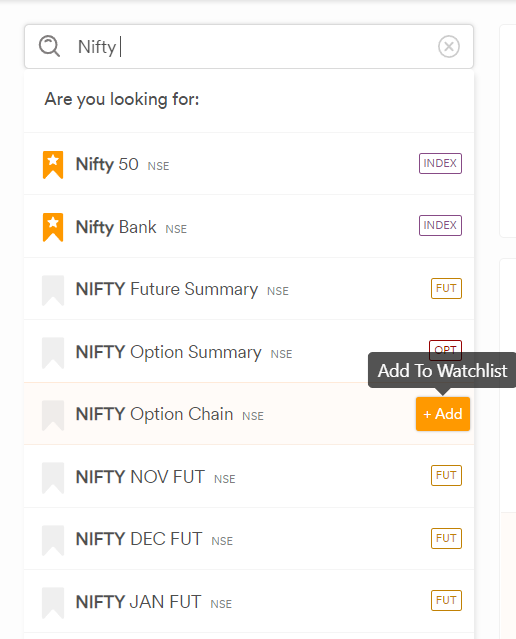Toggle the Nifty Bank bookmark star
Screen dimensions: 516x639
[x=53, y=227]
